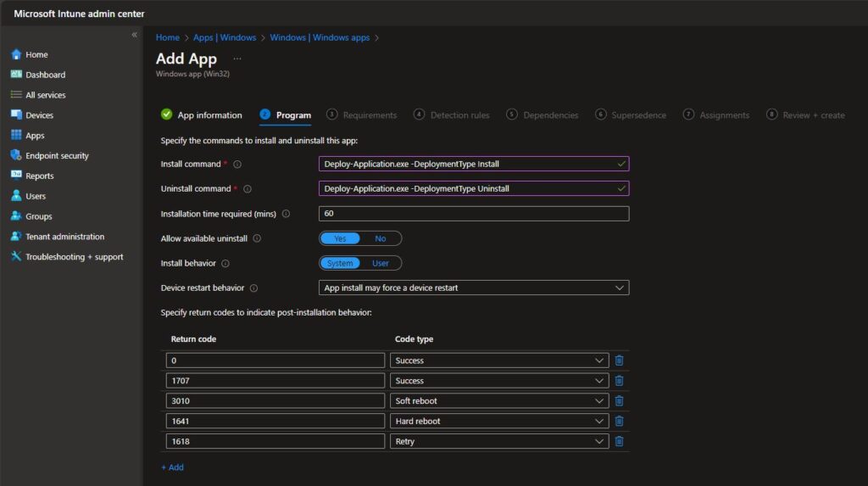Open Tenant administration in sidebar
Image resolution: width=868 pixels, height=486 pixels.
click(x=58, y=237)
